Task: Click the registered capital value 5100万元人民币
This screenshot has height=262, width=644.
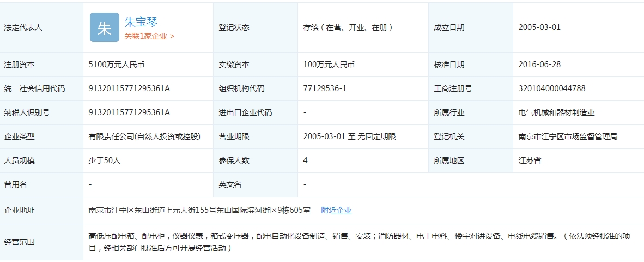Action: click(117, 64)
